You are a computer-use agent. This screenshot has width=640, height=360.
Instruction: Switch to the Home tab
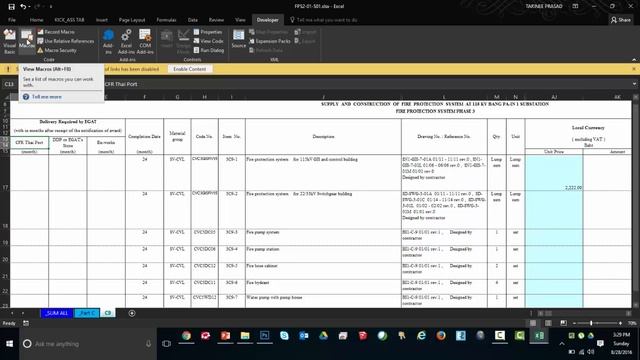point(36,20)
